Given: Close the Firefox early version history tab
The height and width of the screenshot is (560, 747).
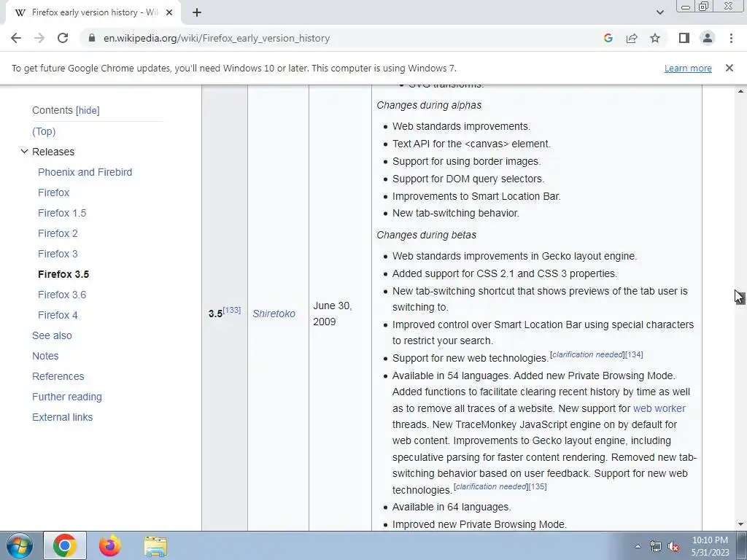Looking at the screenshot, I should tap(169, 12).
